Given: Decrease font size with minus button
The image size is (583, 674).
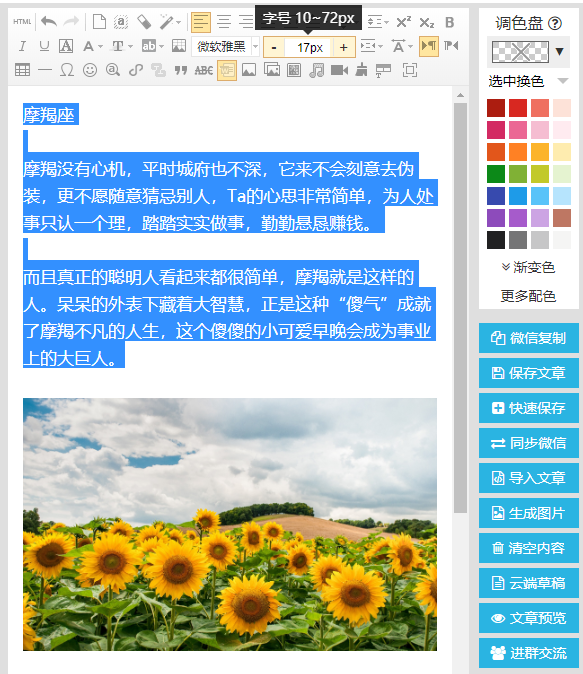Looking at the screenshot, I should pyautogui.click(x=274, y=47).
